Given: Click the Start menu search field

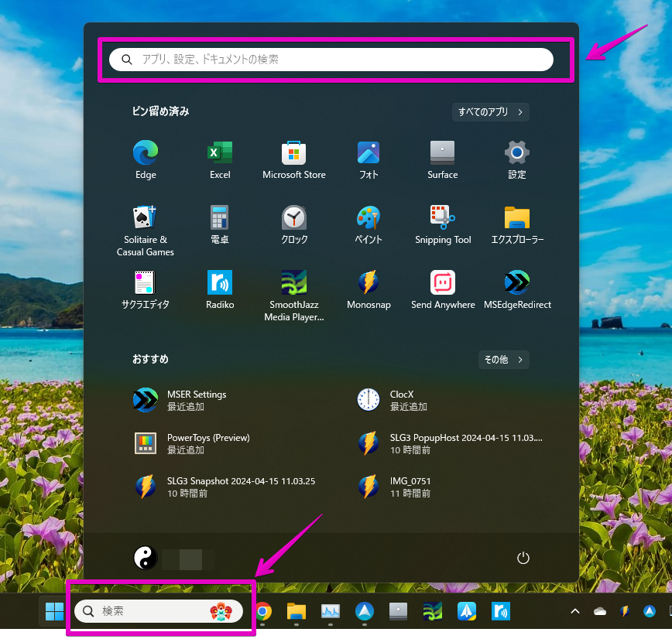Looking at the screenshot, I should (x=331, y=60).
